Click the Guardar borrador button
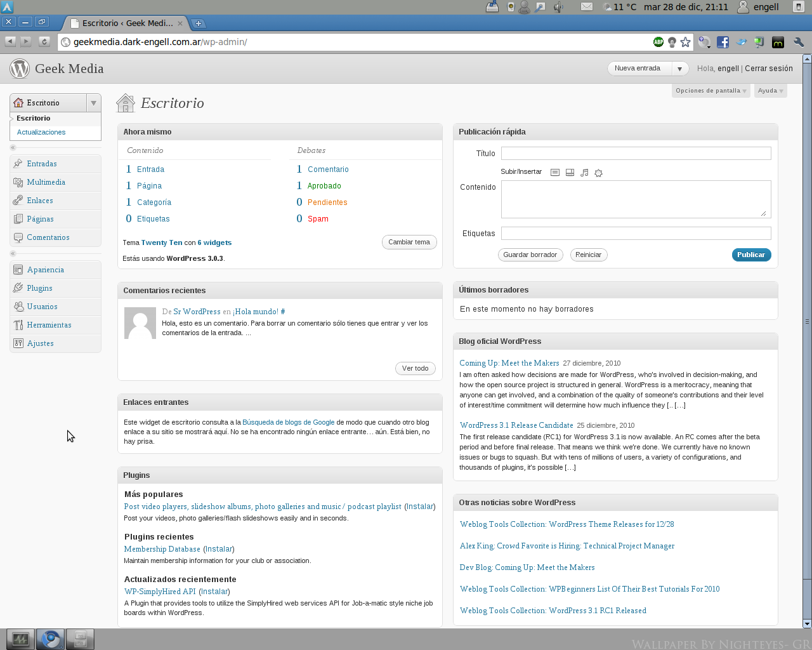Viewport: 812px width, 650px height. click(530, 255)
